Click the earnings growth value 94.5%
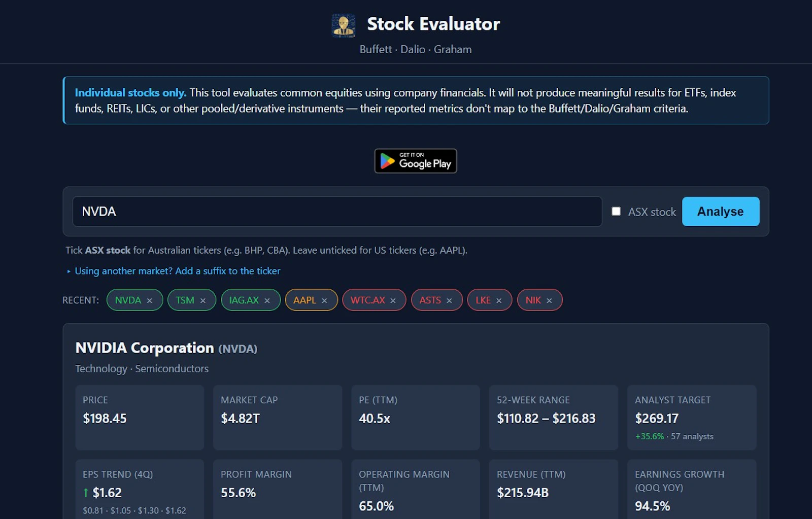This screenshot has width=812, height=519. tap(653, 506)
